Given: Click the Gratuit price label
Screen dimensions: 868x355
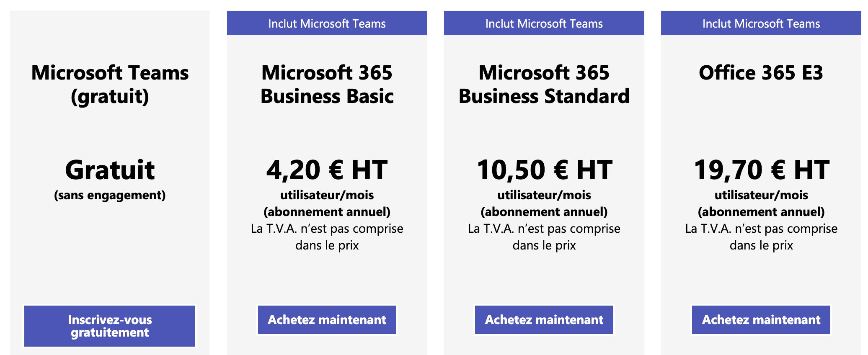Looking at the screenshot, I should point(110,170).
